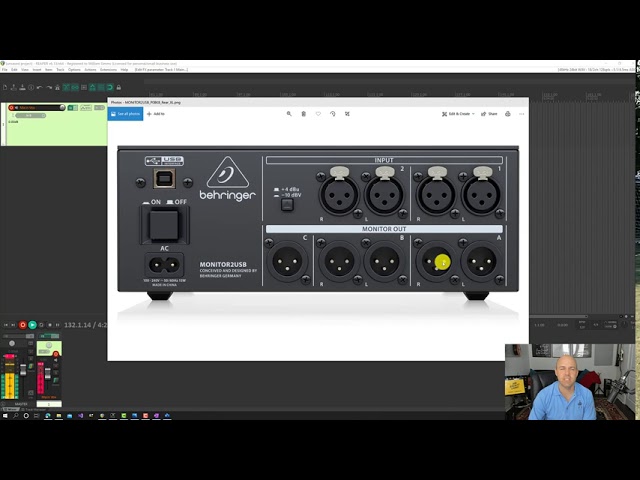Click the Open project toolbar icon
The height and width of the screenshot is (480, 640).
pyautogui.click(x=13, y=87)
